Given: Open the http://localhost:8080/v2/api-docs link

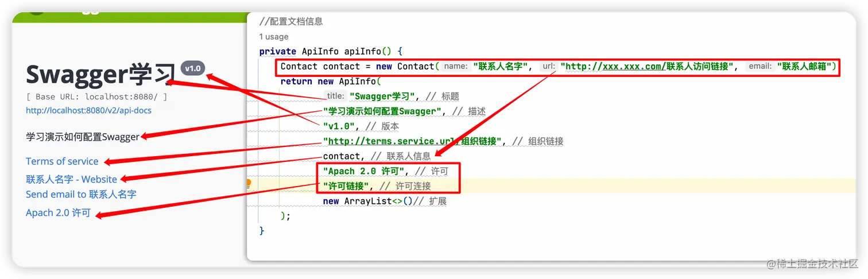Looking at the screenshot, I should click(89, 110).
